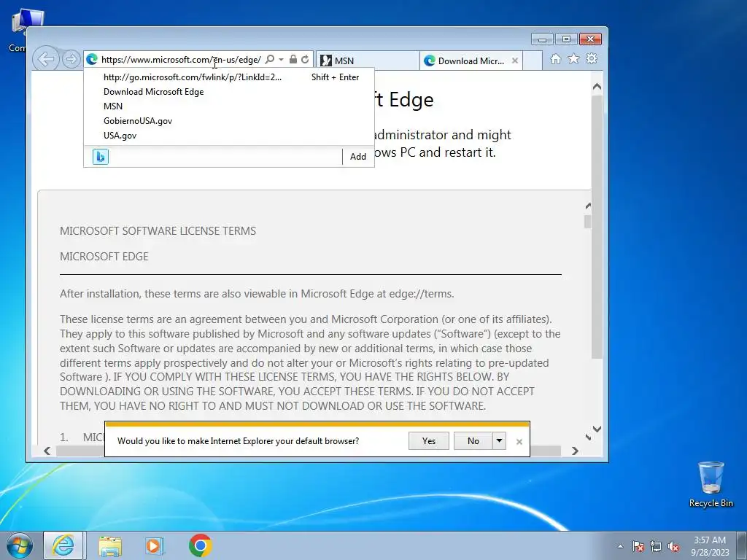
Task: Select Download Microsoft Edge suggestion
Action: tap(228, 92)
